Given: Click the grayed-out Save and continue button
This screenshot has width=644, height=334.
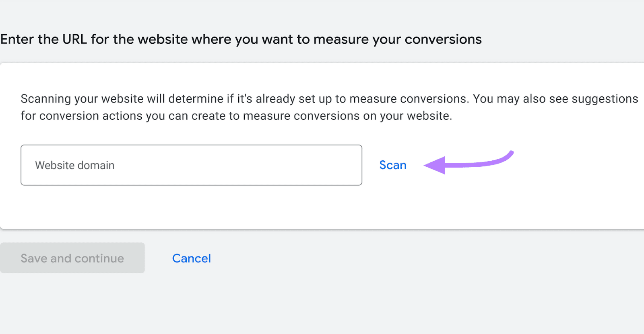Looking at the screenshot, I should (72, 258).
